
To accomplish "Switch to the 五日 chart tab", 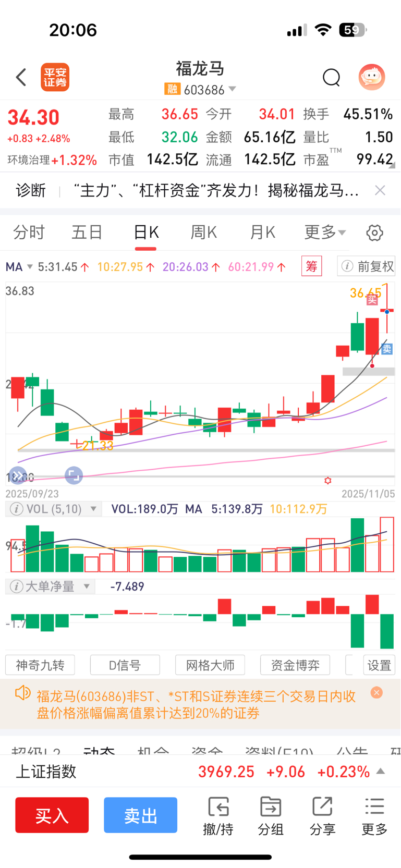I will click(87, 232).
